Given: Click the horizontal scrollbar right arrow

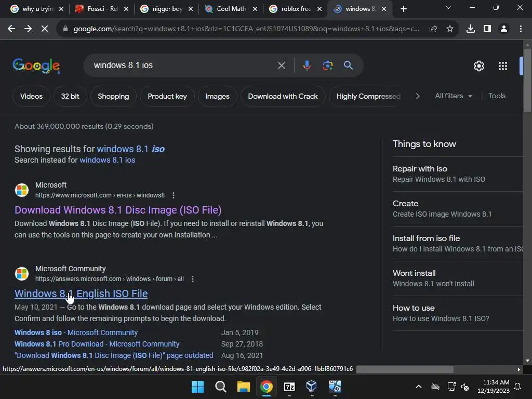Looking at the screenshot, I should [x=518, y=369].
